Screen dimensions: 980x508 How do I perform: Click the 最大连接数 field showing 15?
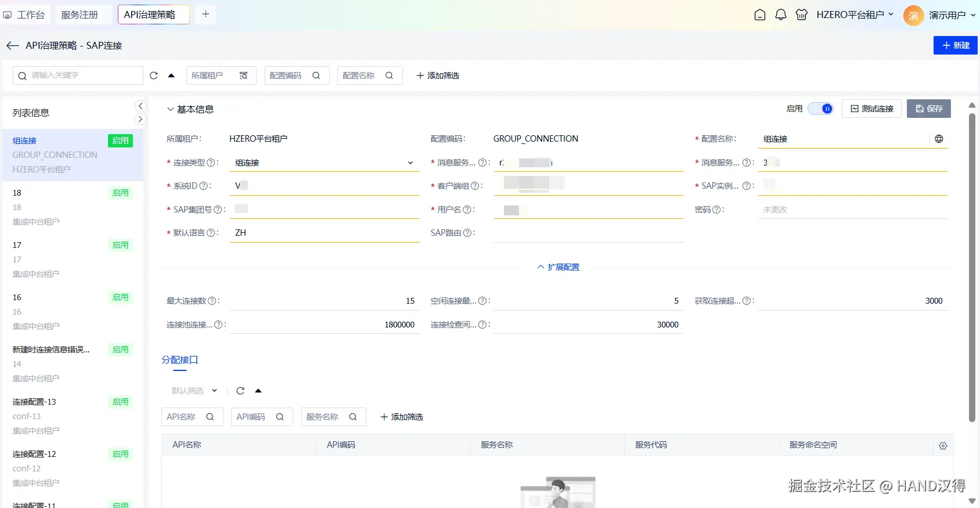click(x=325, y=301)
